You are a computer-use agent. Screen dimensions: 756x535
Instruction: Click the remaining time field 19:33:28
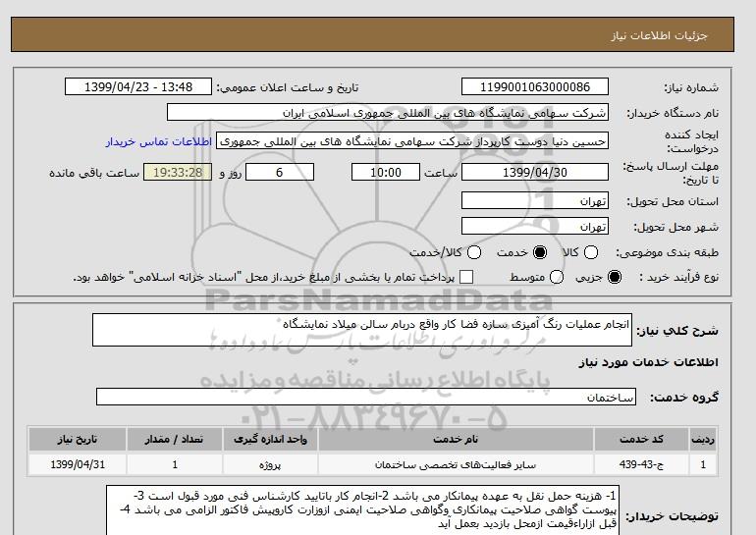pyautogui.click(x=178, y=172)
